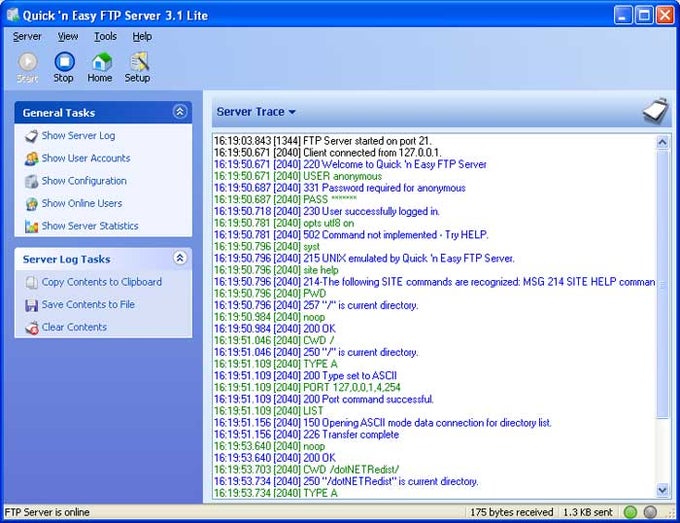Open the Help menu
Viewport: 680px width, 523px height.
coord(142,36)
